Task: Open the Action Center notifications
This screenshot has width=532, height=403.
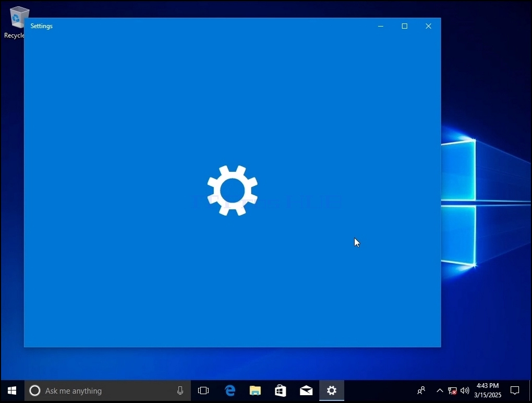Action: point(515,391)
